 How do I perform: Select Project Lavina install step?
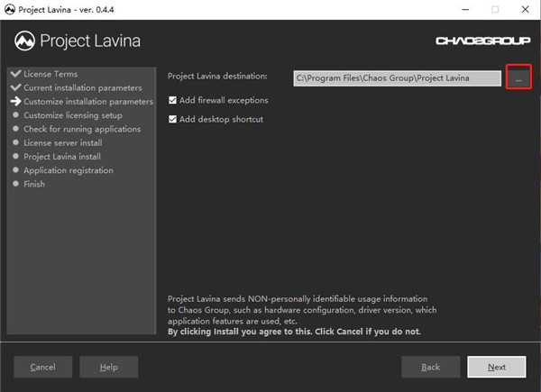point(62,157)
